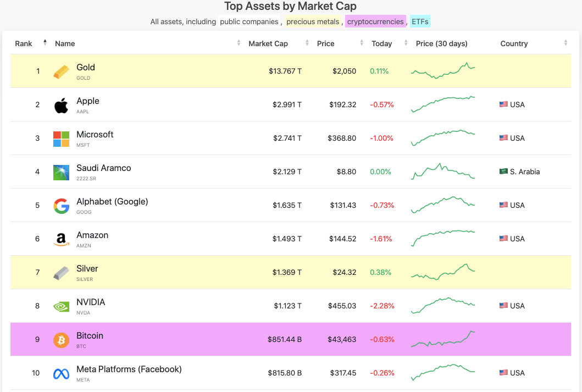Open the Microsoft asset page
582x392 pixels.
pos(95,134)
